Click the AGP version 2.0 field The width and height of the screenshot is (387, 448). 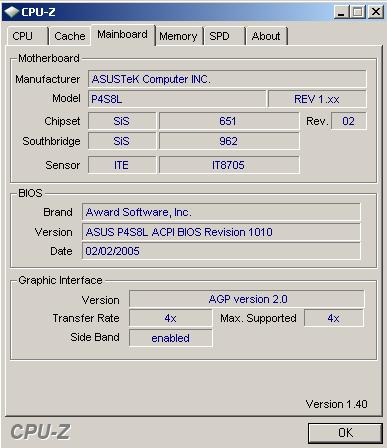[x=247, y=299]
